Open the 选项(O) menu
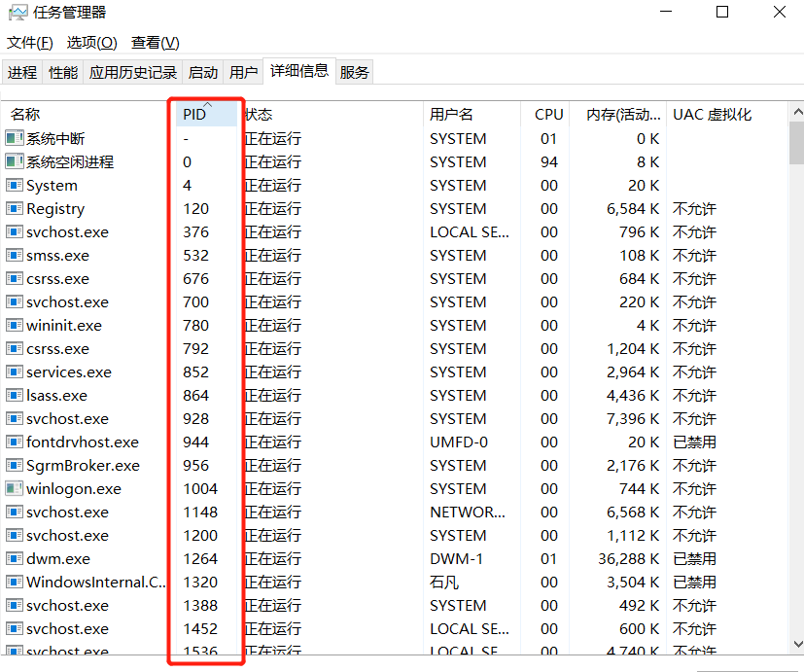 [91, 43]
